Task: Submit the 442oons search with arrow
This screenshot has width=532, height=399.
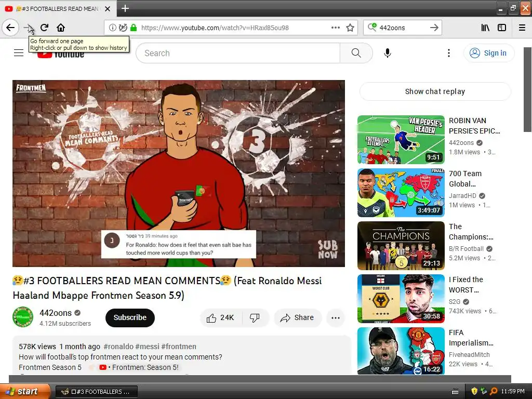Action: (434, 28)
